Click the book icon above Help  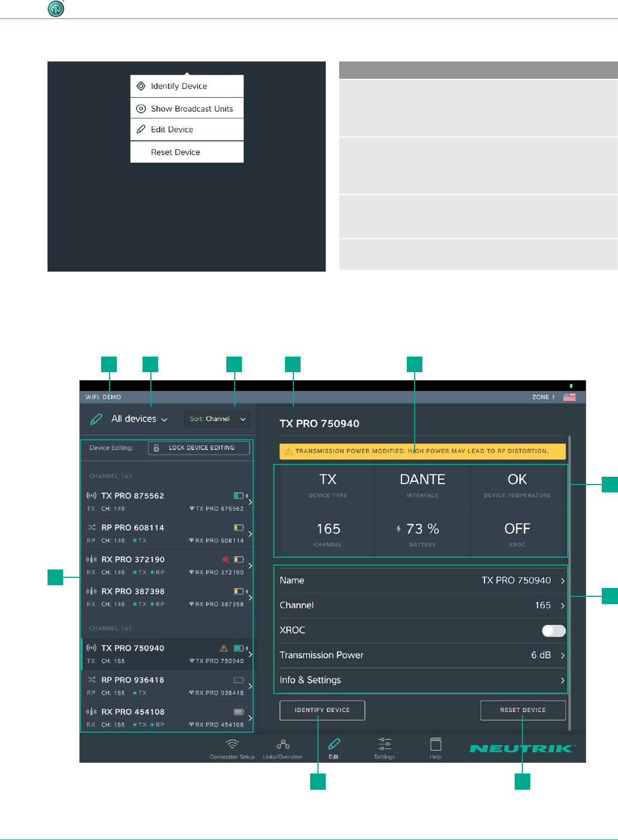[x=436, y=744]
